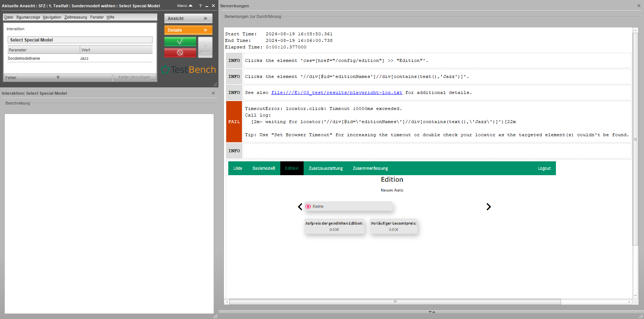Viewport: 644px width, 319px height.
Task: Click the Sondelmodellname parameter cell
Action: pyautogui.click(x=43, y=58)
